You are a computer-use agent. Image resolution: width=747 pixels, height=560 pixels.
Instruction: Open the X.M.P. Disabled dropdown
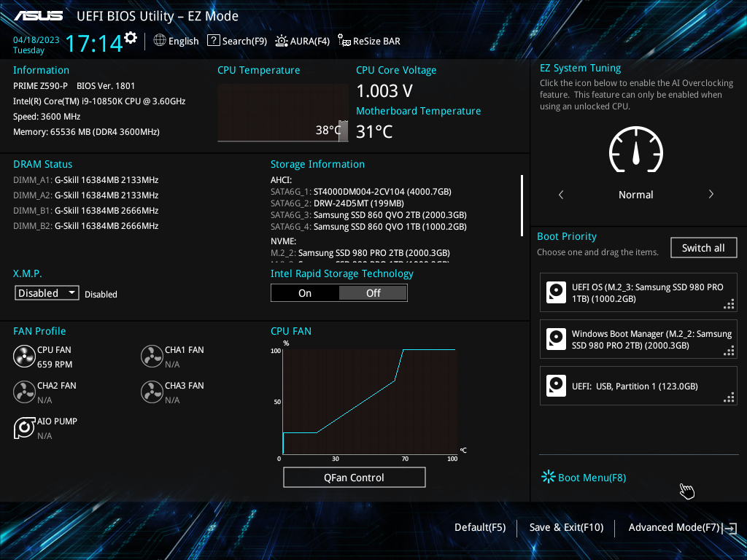(x=47, y=293)
